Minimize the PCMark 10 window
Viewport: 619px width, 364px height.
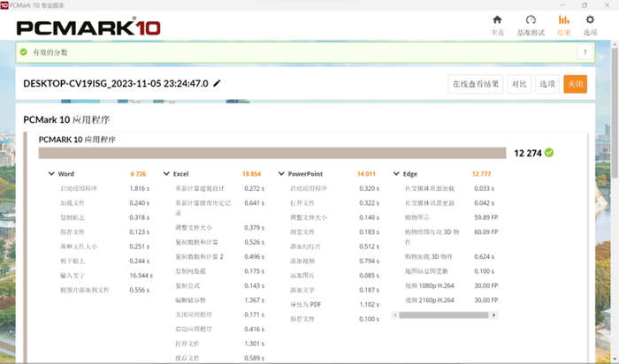click(x=562, y=5)
